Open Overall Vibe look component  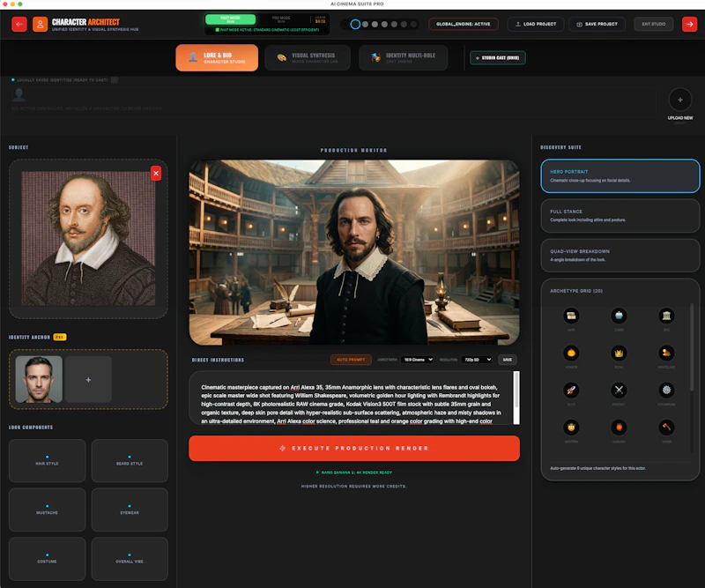click(x=130, y=559)
